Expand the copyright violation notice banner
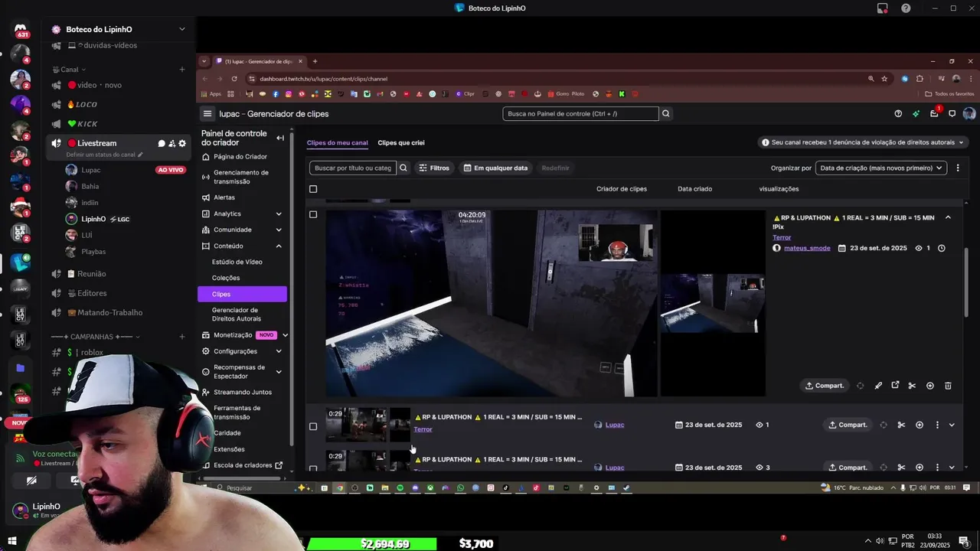Screen dimensions: 980x551 [862, 142]
